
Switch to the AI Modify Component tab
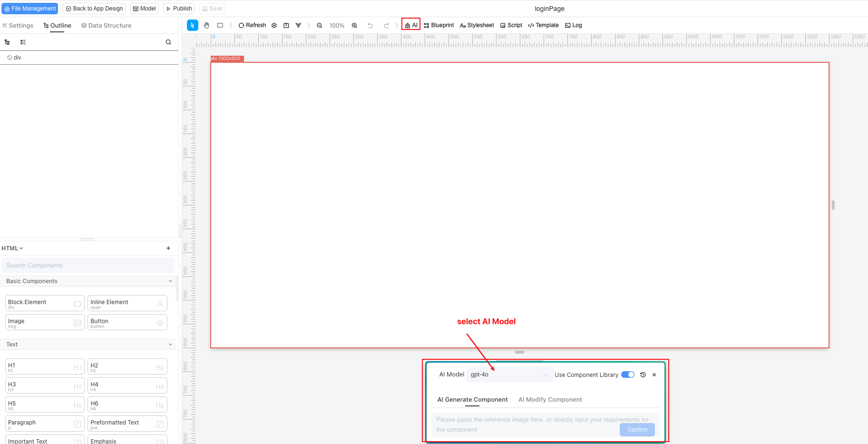pyautogui.click(x=550, y=399)
